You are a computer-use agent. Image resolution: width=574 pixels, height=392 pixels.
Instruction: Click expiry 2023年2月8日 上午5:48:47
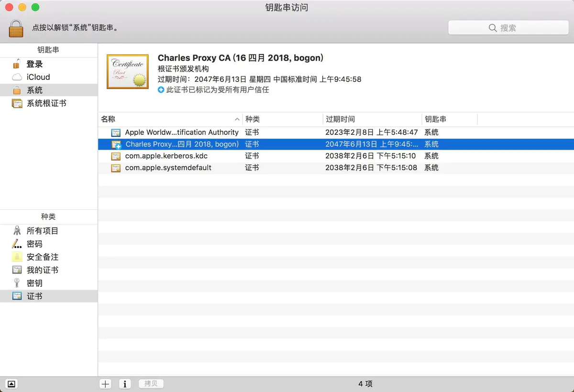pos(372,132)
